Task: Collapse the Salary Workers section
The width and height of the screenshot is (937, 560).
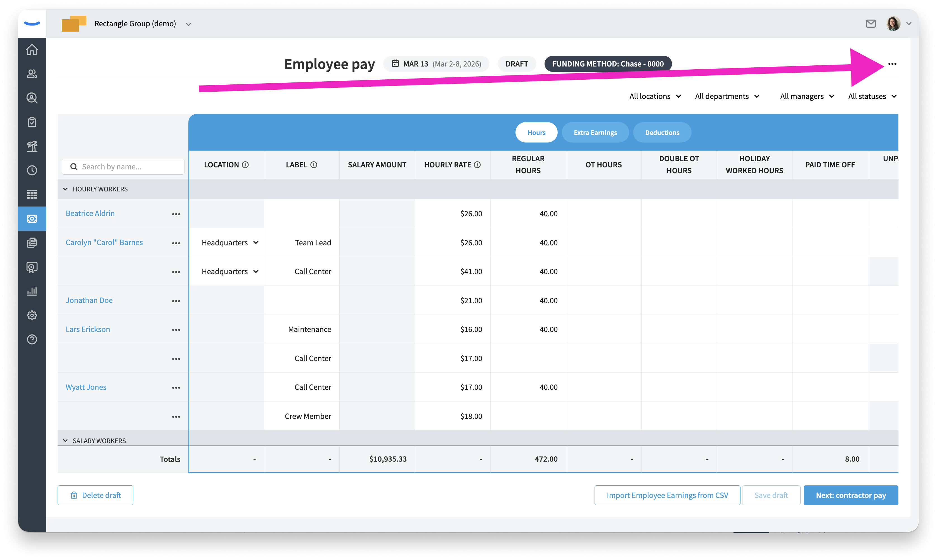Action: (65, 441)
